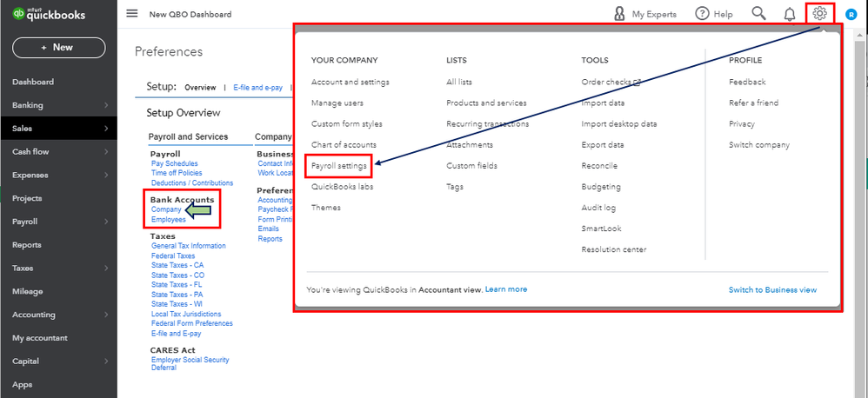This screenshot has height=398, width=868.
Task: Open Import desktop data
Action: click(619, 123)
